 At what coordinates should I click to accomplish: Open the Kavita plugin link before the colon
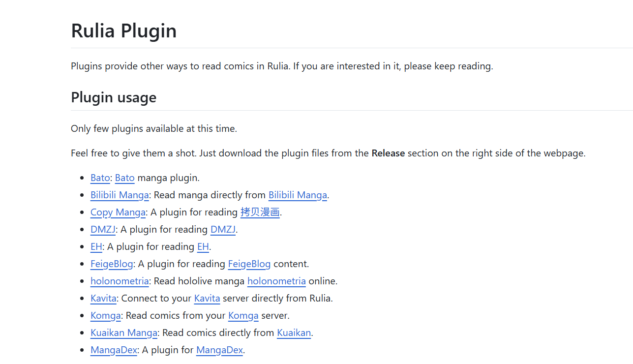(x=103, y=299)
